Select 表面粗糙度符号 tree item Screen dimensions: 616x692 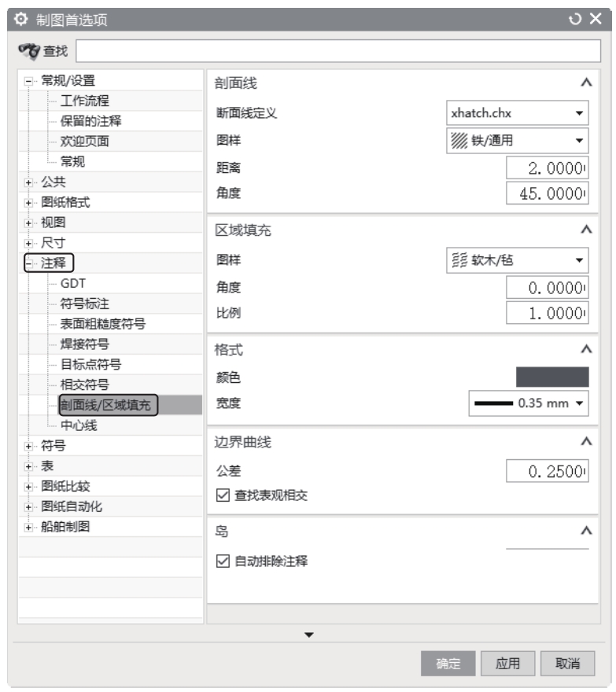102,324
